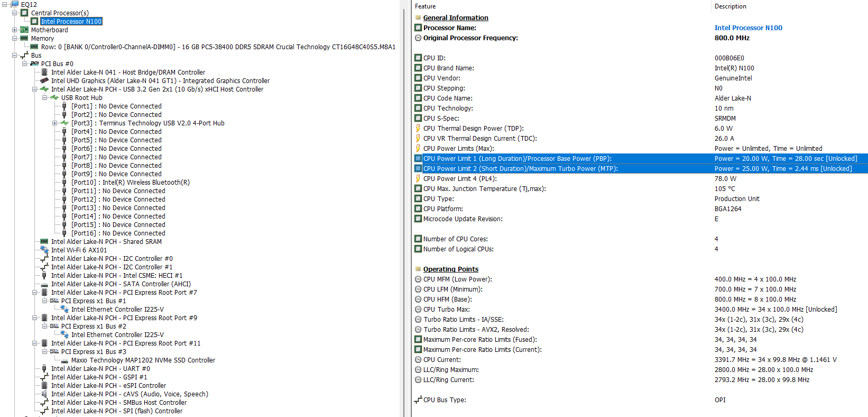Click the CPU Turbo Max clock icon
This screenshot has width=868, height=417.
point(418,309)
